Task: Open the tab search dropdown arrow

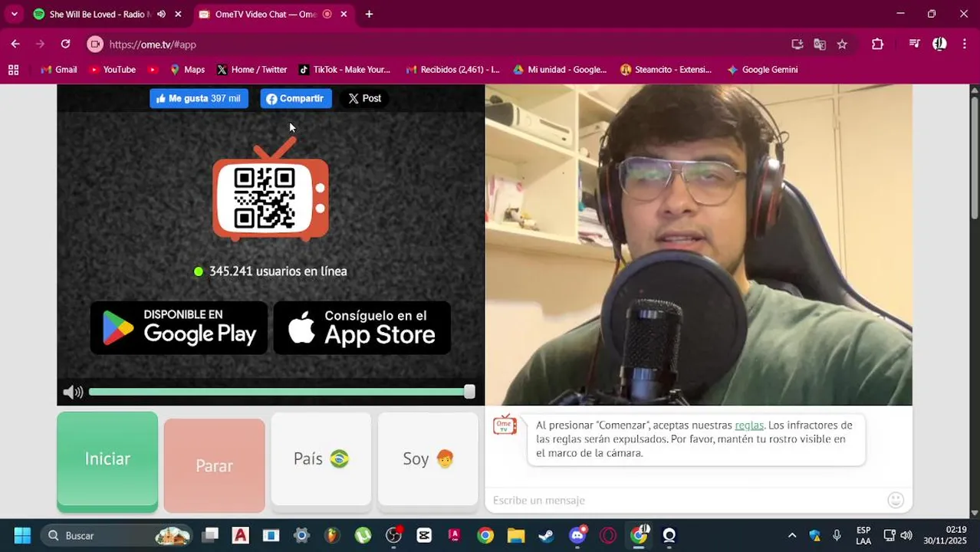Action: pos(14,14)
